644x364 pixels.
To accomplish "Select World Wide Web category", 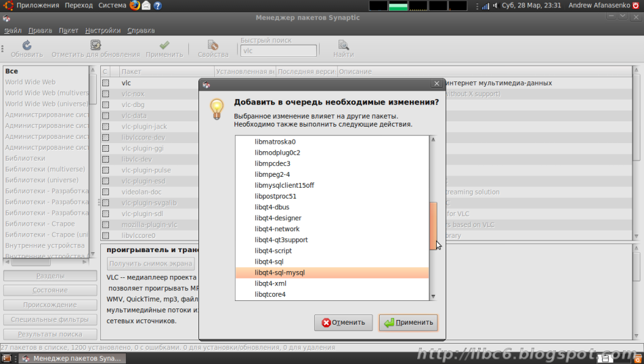I will coord(46,82).
